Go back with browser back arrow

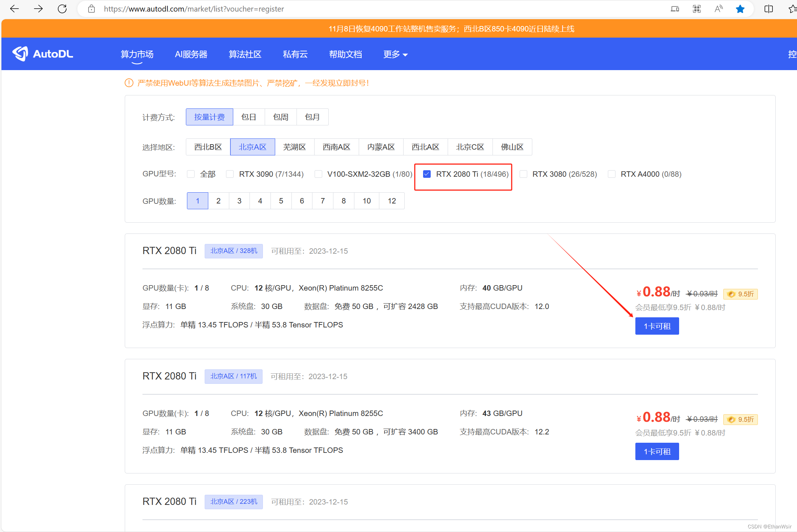tap(14, 9)
